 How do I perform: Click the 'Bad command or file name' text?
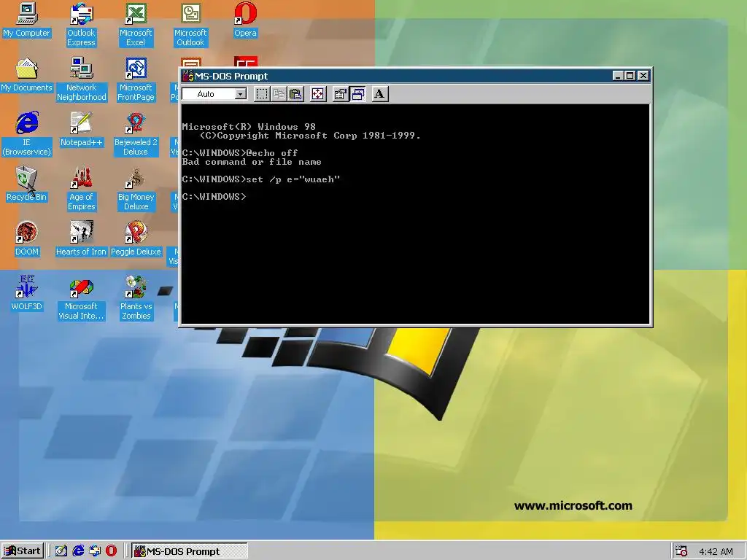pos(252,162)
